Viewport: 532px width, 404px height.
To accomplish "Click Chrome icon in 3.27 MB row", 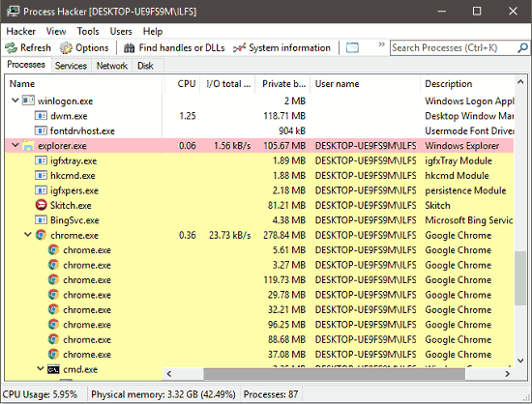I will (x=53, y=265).
